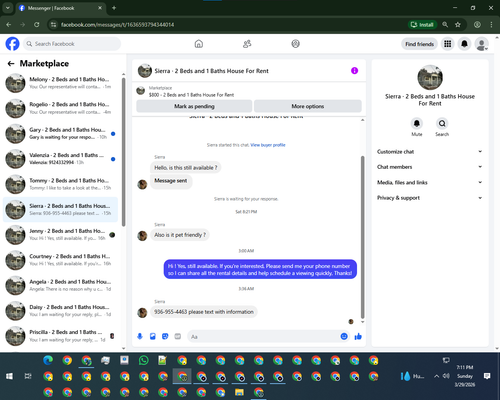Click the Facebook logo icon
The height and width of the screenshot is (400, 500).
pyautogui.click(x=12, y=44)
